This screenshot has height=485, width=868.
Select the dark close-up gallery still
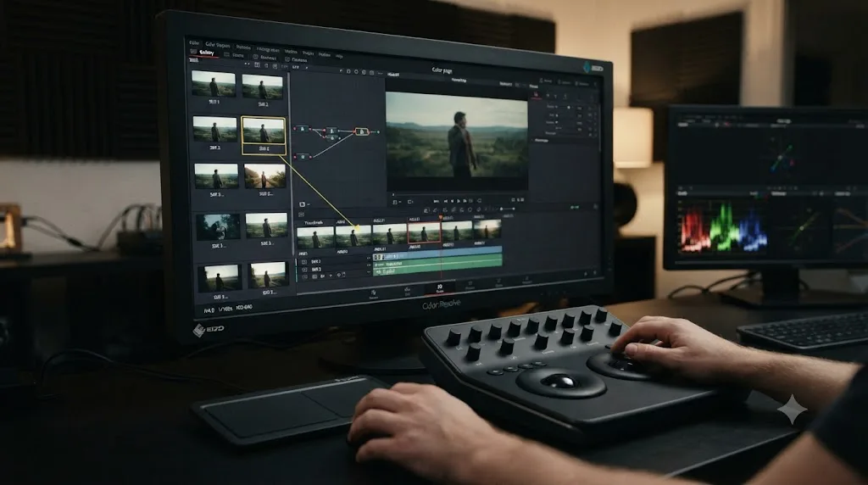(x=218, y=227)
